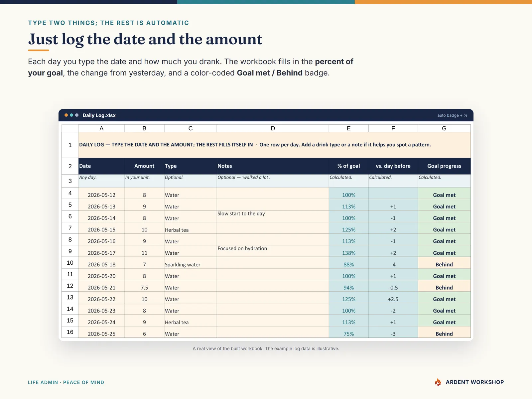
Task: Click the 'Daily Log.xlsx' window title
Action: point(99,115)
